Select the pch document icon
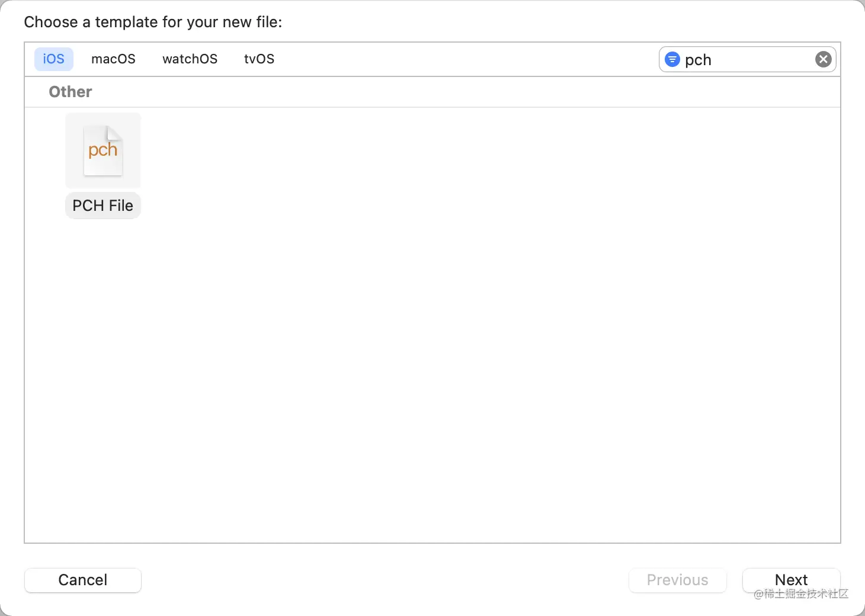This screenshot has height=616, width=865. 103,150
